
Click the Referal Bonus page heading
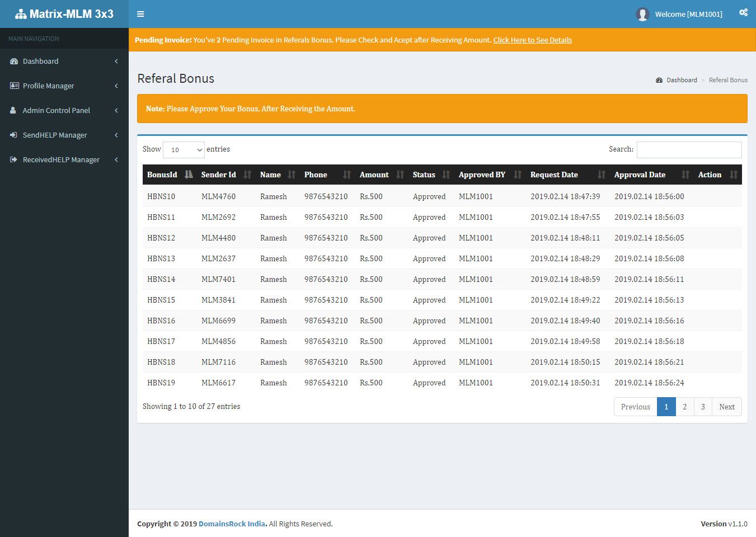pos(176,78)
